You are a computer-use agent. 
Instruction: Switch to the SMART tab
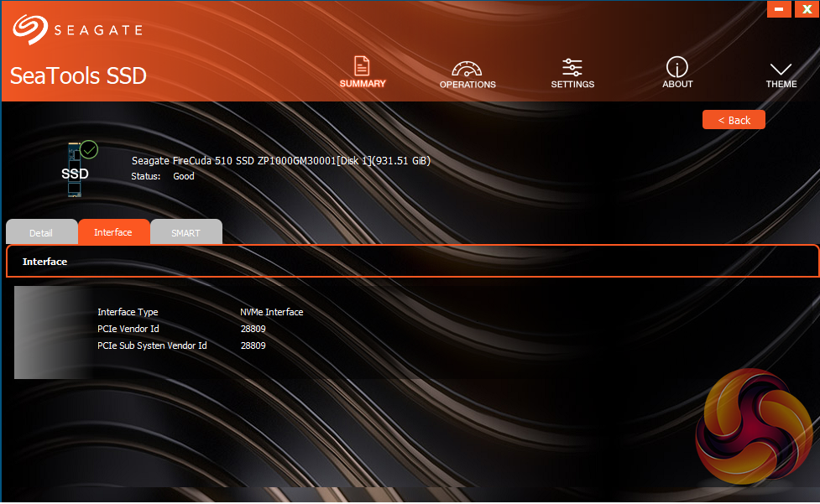(185, 232)
